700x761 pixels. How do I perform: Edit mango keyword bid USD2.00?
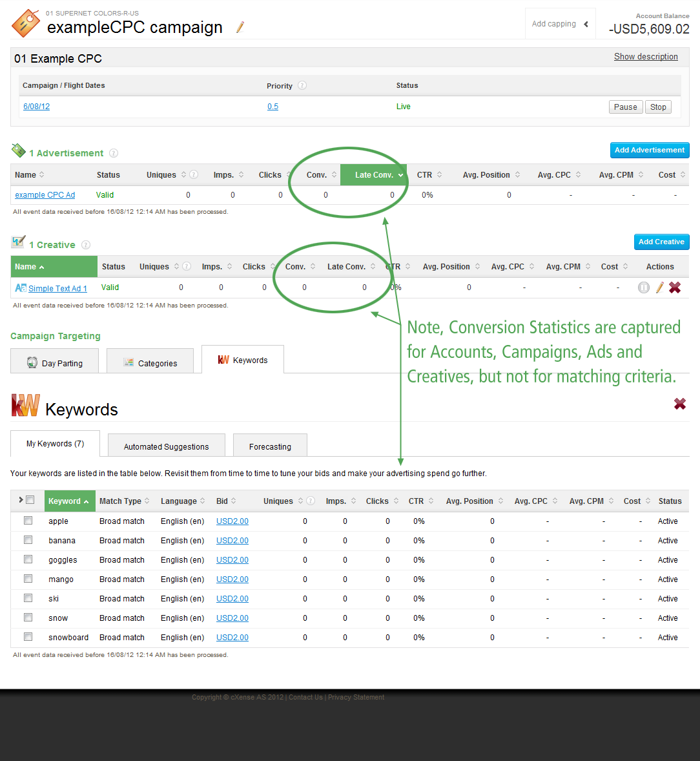(232, 579)
